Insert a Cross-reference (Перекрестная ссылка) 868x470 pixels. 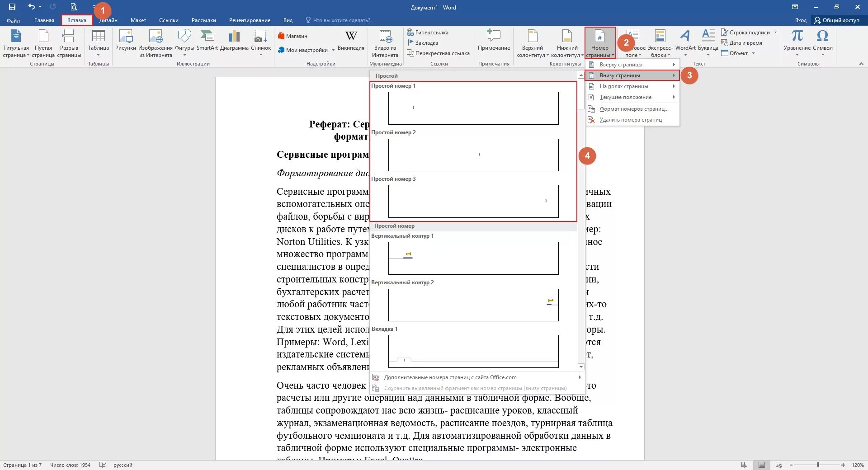pyautogui.click(x=439, y=53)
